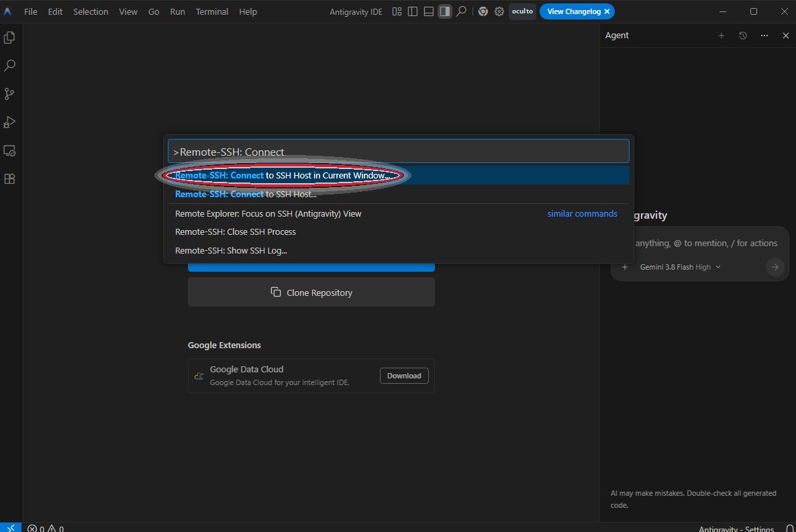Screen dimensions: 796x532
Task: Click the Google Data Cloud extension title
Action: 247,370
